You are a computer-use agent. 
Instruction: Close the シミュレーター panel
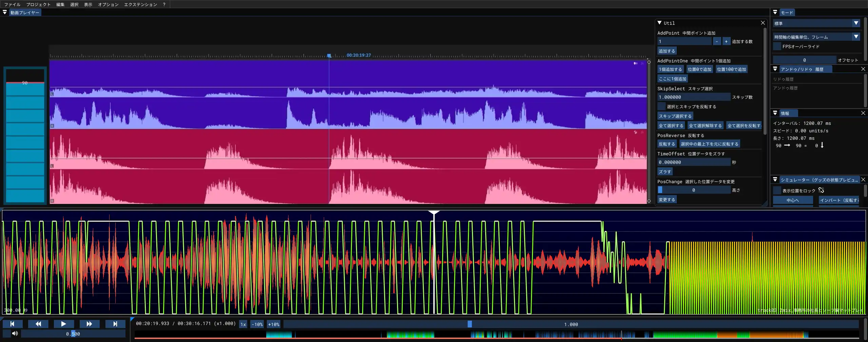coord(863,179)
